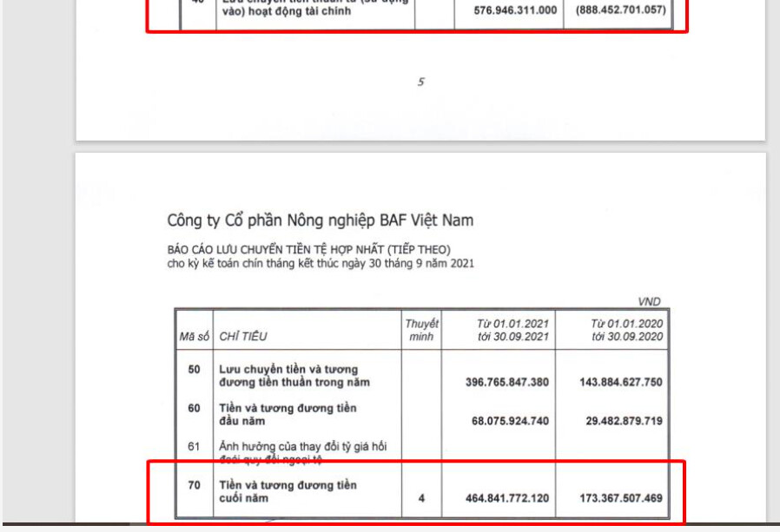
Task: Click page number '5'
Action: click(x=421, y=82)
